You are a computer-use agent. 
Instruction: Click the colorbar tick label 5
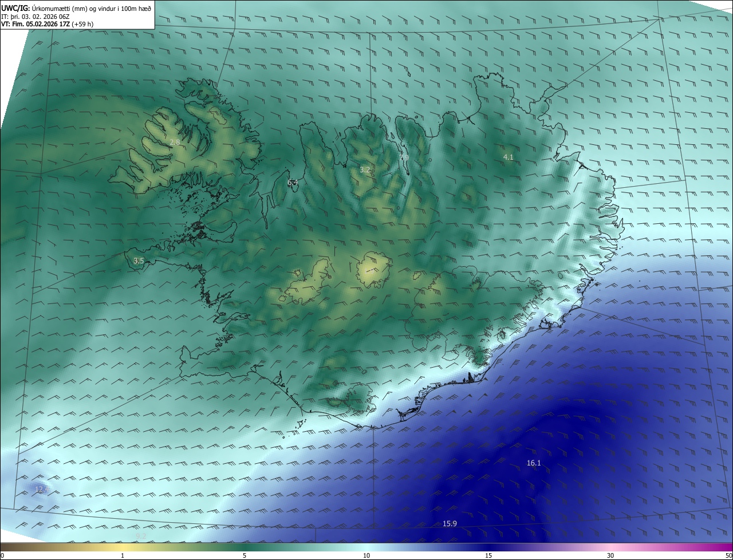click(x=245, y=555)
